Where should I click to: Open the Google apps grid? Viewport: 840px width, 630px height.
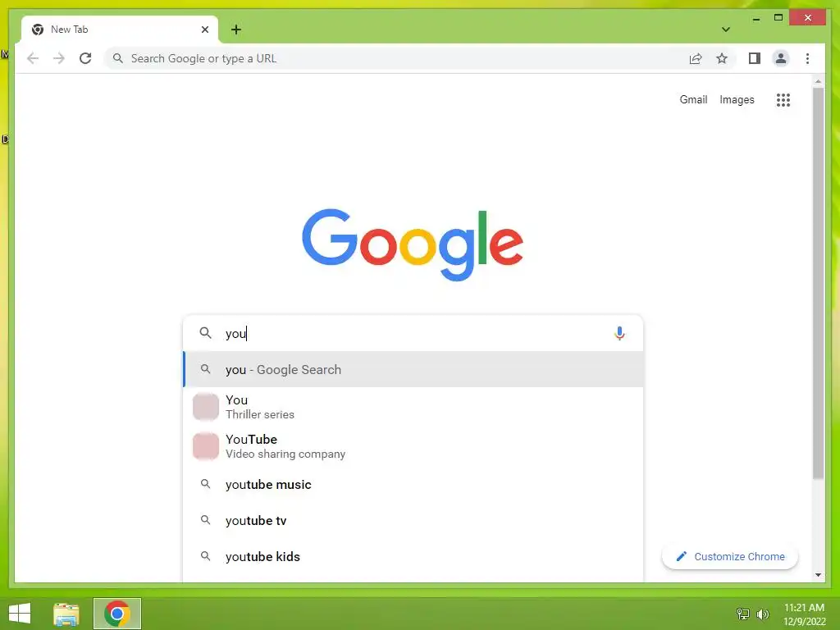point(783,99)
